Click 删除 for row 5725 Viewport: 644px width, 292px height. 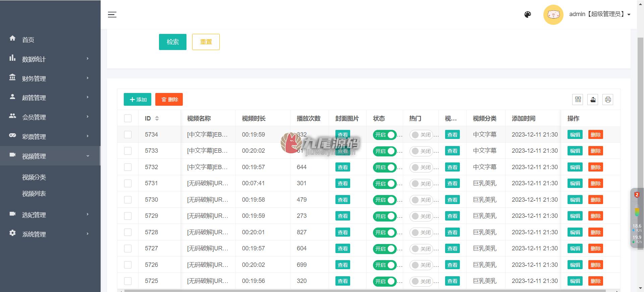tap(596, 281)
